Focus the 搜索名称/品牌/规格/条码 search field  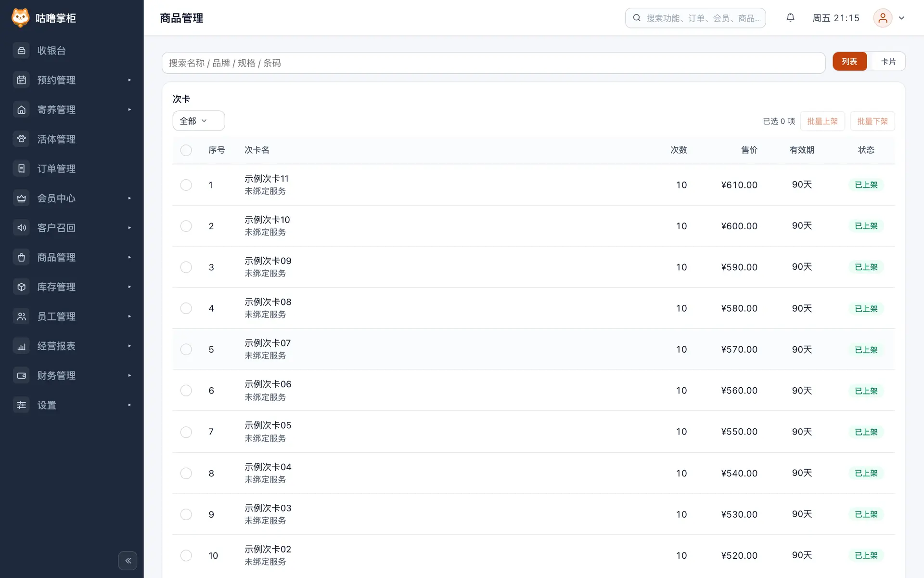coord(493,63)
